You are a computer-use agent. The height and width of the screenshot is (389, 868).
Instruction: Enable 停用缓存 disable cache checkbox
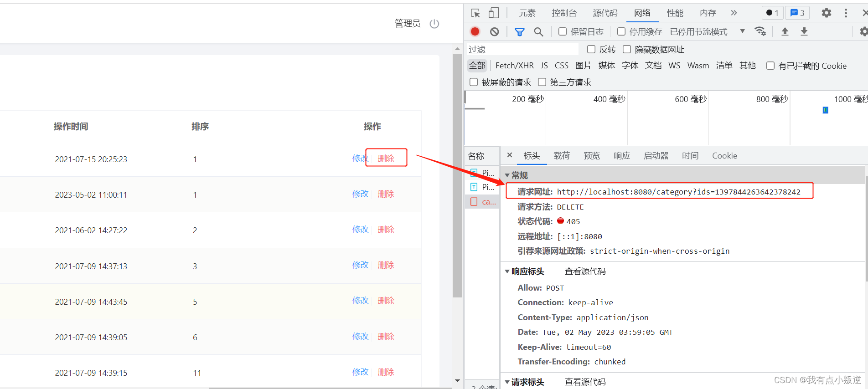621,31
